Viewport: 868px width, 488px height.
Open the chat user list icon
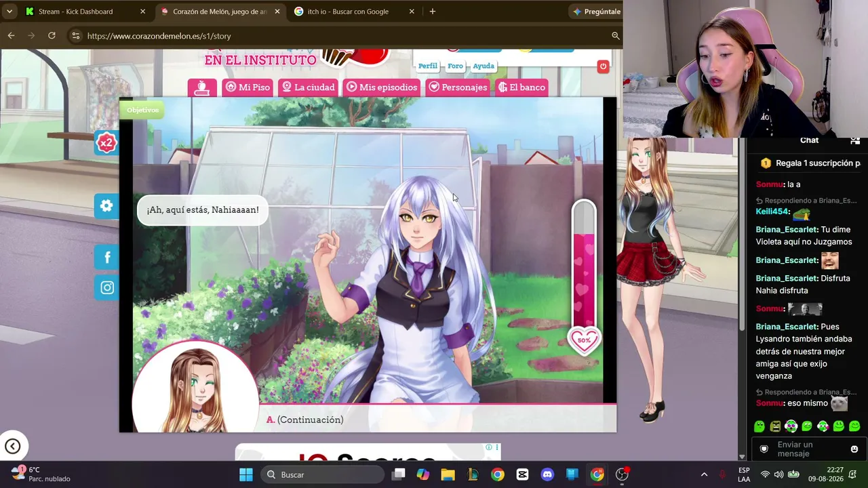pyautogui.click(x=854, y=140)
